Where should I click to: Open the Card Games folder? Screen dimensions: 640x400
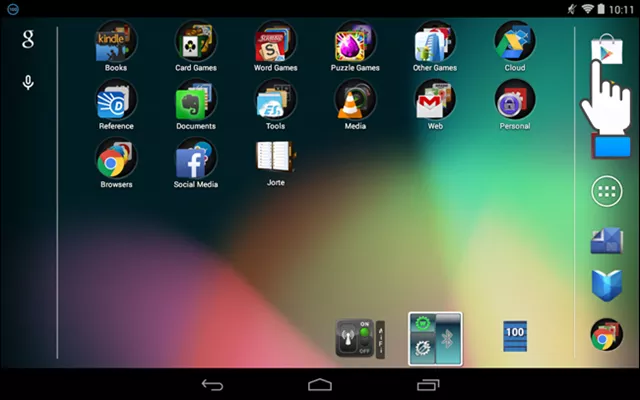click(196, 43)
